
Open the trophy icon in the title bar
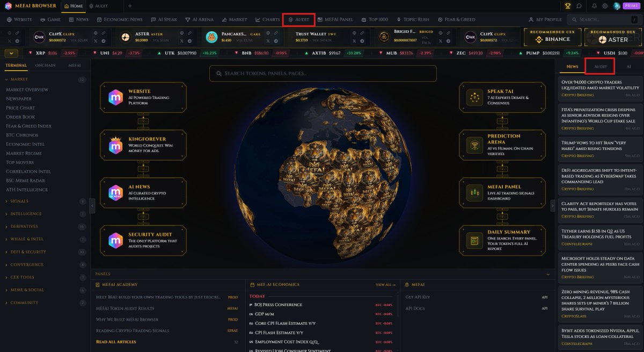(x=568, y=6)
